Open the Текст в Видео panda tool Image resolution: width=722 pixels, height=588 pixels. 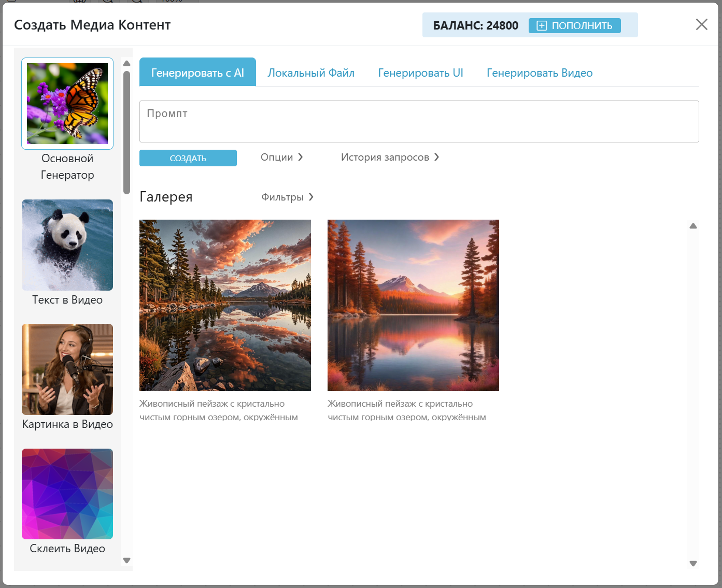(67, 245)
